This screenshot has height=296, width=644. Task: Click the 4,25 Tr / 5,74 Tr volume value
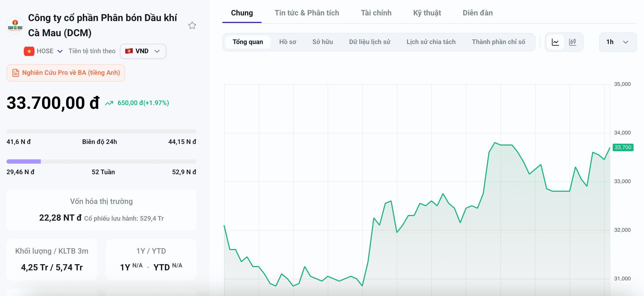(x=52, y=267)
